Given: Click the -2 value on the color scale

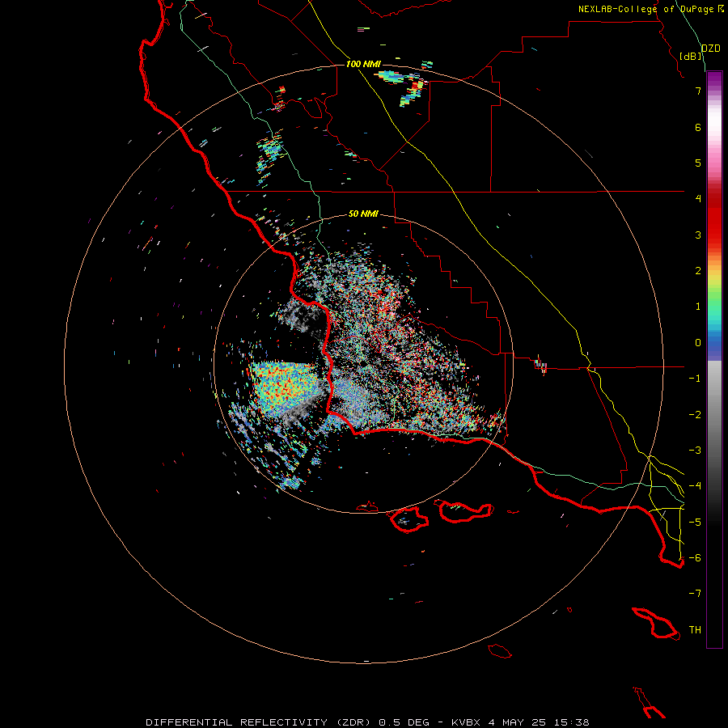Looking at the screenshot, I should (x=695, y=415).
